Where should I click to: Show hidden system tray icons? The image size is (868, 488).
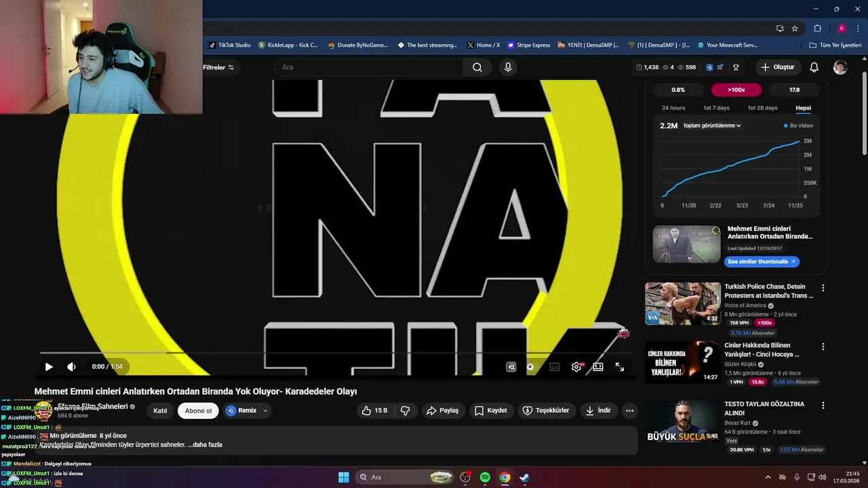tap(768, 477)
